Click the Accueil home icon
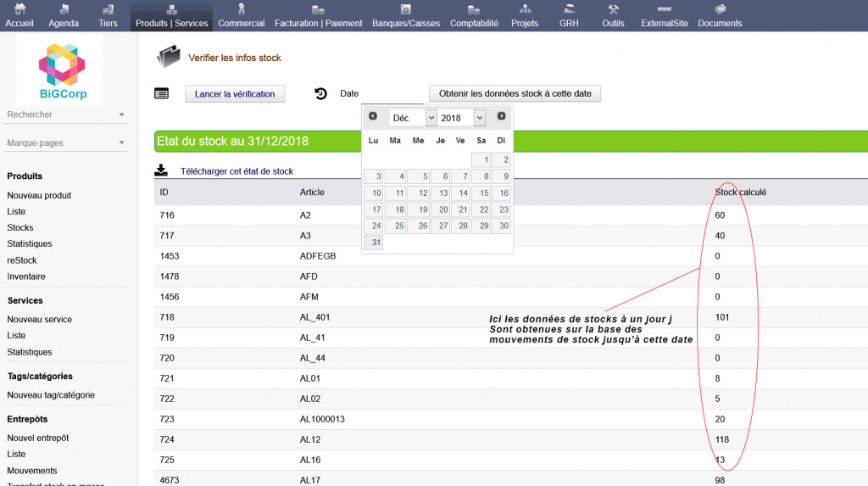Screen dimensions: 868x486 point(19,8)
